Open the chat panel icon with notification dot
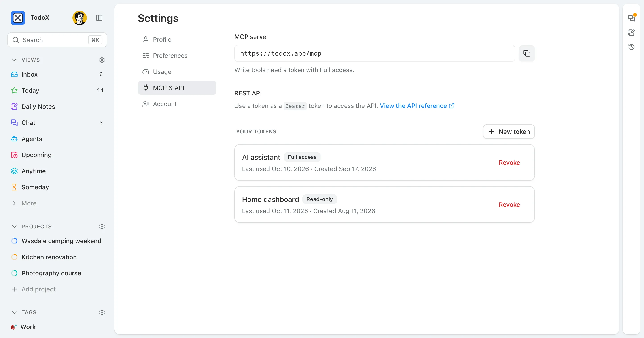Viewport: 644px width, 338px height. point(631,18)
